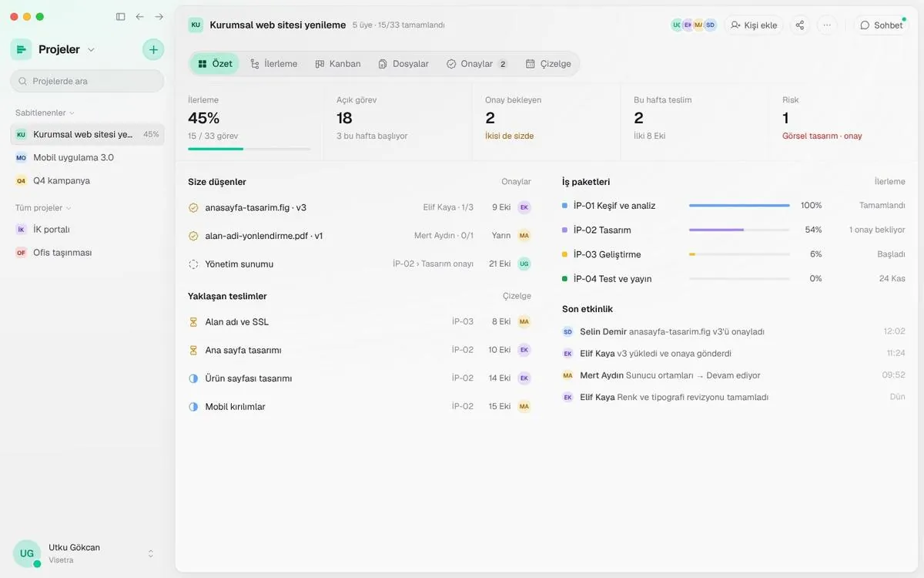Follow the Çizelge link beside Yaklaşan teslimler
Screen dimensions: 924x578
517,296
